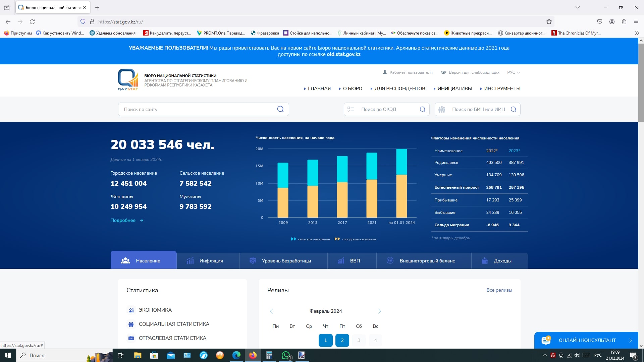Open the Firefox extensions icon

tap(624, 22)
